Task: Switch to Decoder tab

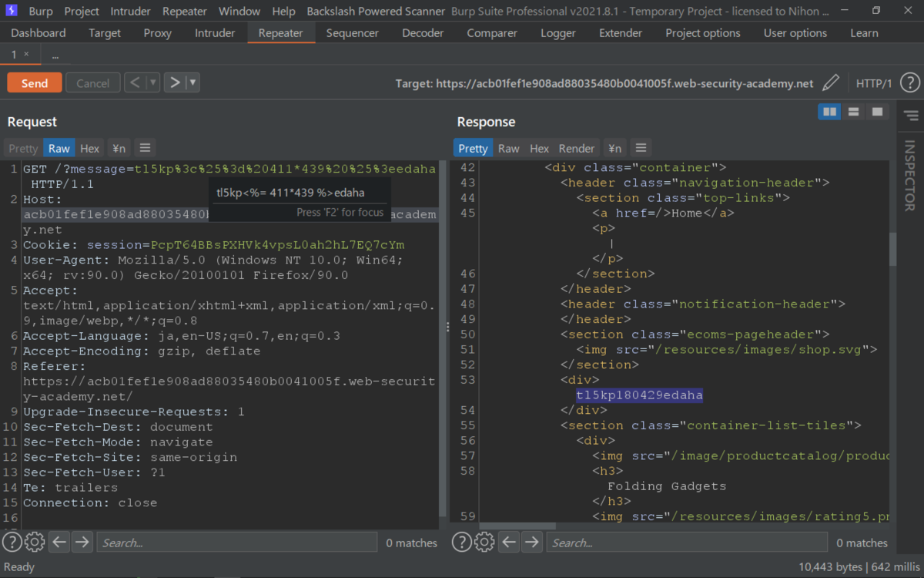Action: [423, 33]
